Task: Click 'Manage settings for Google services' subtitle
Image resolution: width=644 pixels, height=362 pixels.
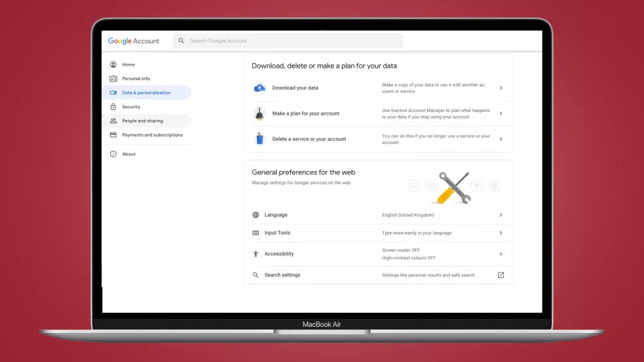Action: [301, 183]
